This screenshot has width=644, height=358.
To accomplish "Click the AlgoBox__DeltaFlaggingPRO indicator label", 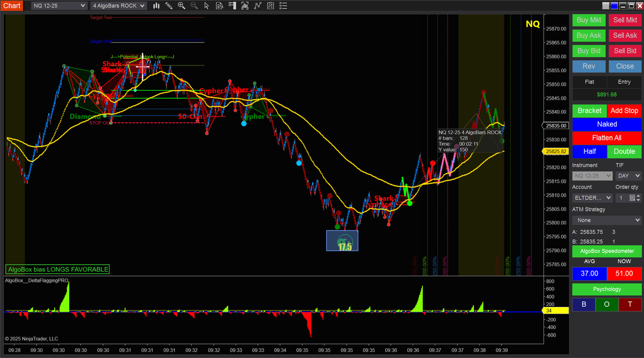I will click(x=37, y=280).
